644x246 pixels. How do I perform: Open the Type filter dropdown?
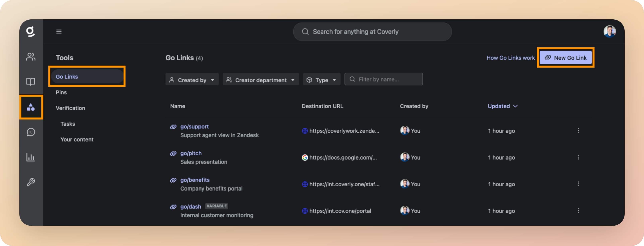pyautogui.click(x=321, y=80)
